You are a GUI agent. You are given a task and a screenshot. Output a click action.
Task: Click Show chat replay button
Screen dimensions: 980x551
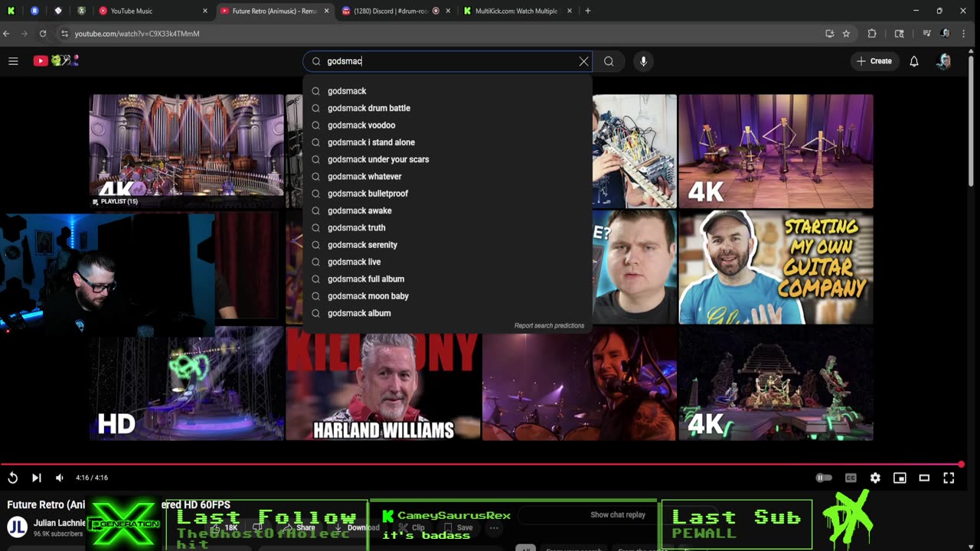[618, 515]
